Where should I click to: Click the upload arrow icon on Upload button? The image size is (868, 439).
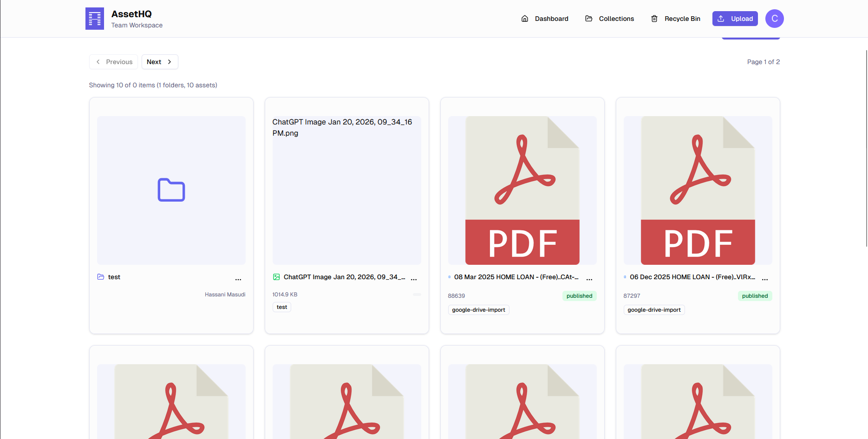721,19
